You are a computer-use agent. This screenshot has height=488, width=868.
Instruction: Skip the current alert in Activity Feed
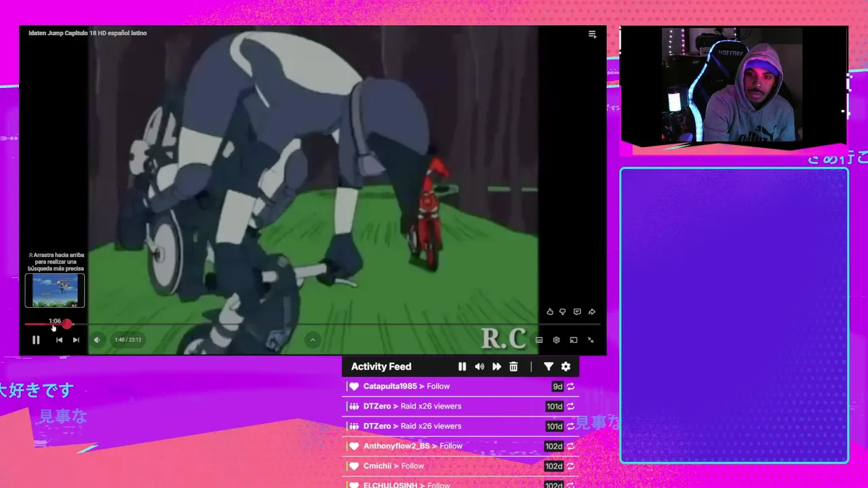pyautogui.click(x=496, y=367)
